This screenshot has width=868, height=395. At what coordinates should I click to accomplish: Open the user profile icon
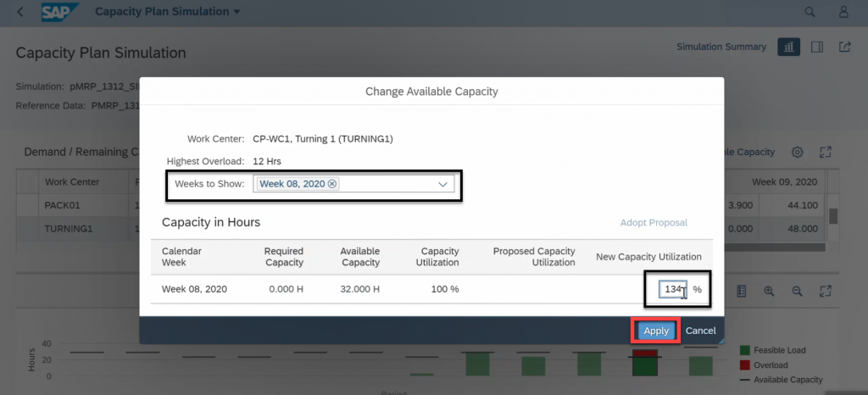click(x=843, y=12)
